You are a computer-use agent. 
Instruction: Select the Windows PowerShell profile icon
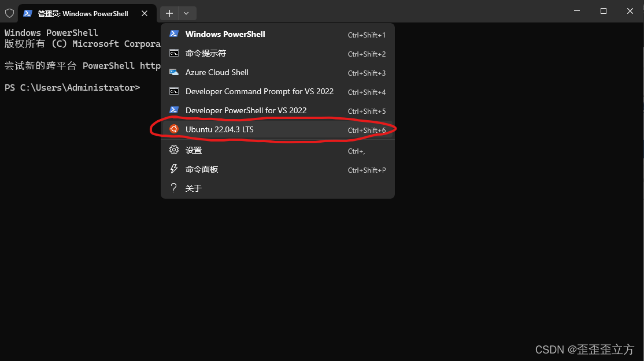click(x=173, y=34)
